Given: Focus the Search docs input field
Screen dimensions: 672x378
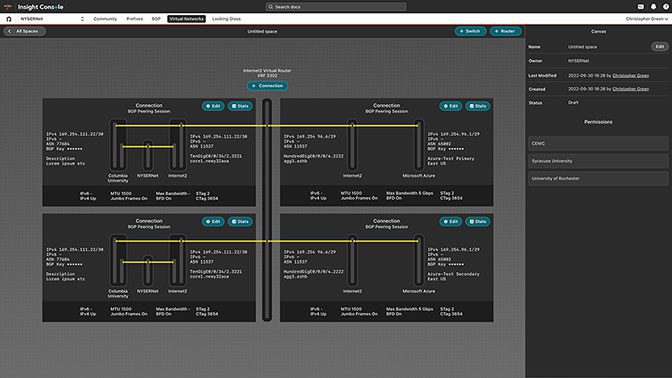Looking at the screenshot, I should 336,7.
